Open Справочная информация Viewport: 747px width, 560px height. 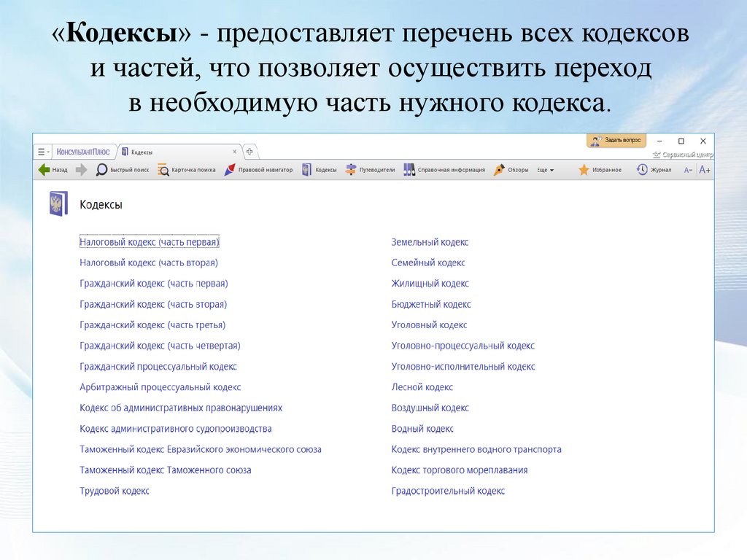(x=444, y=169)
